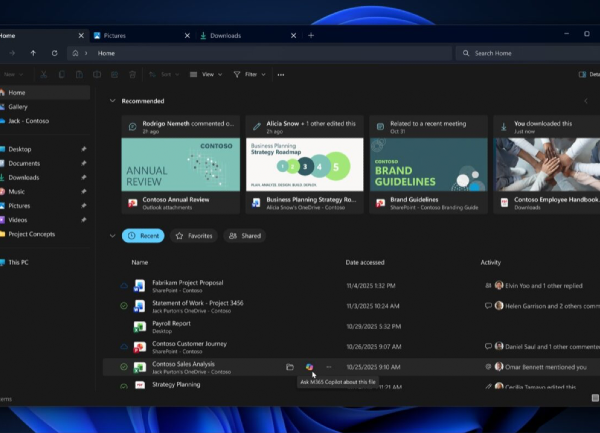Viewport: 600px width, 433px height.
Task: Sort by the Name column header
Action: coord(140,262)
